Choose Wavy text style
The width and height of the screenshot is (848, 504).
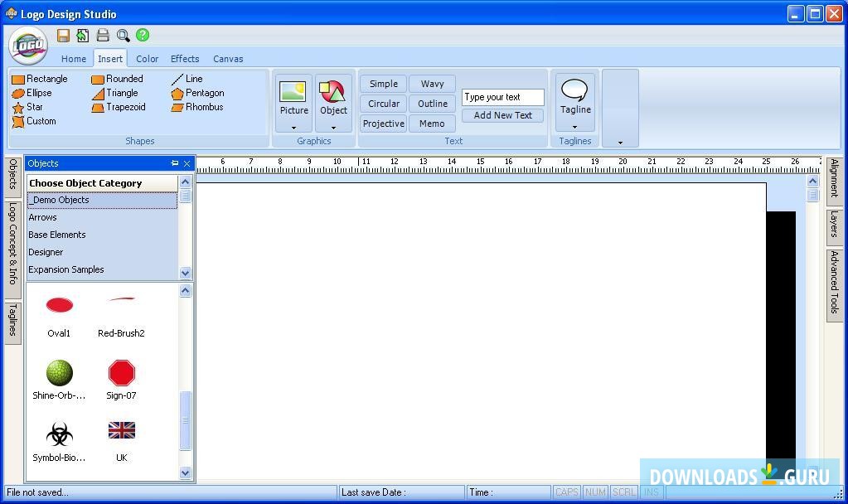(x=432, y=84)
